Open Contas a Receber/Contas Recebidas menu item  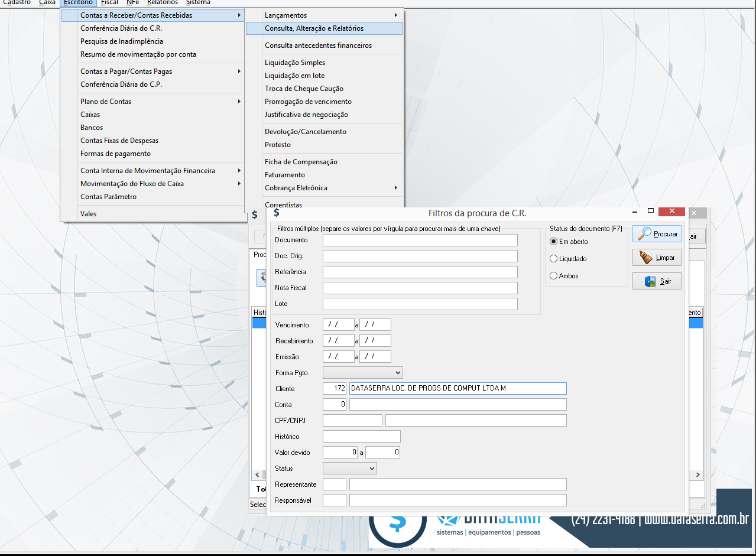click(153, 15)
